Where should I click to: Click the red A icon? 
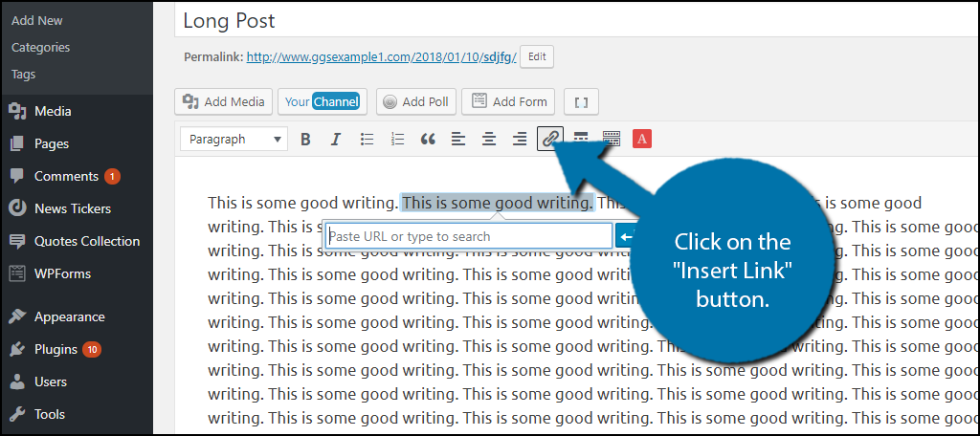[x=642, y=140]
